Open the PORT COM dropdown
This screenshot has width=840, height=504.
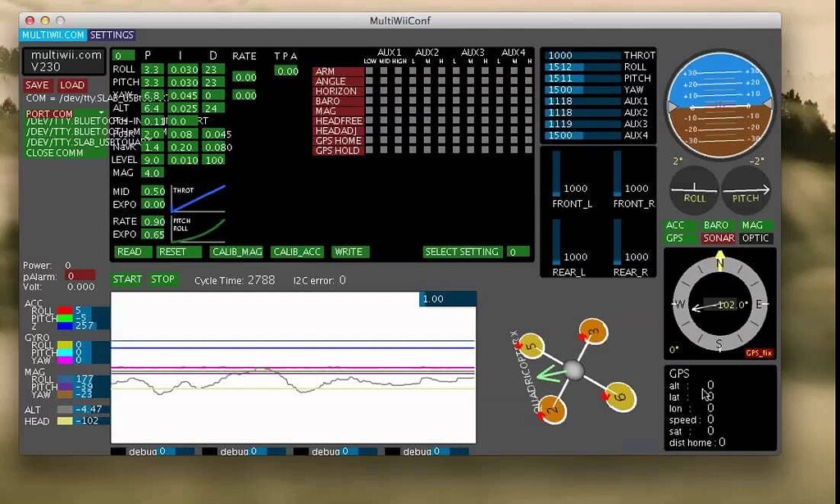click(49, 113)
